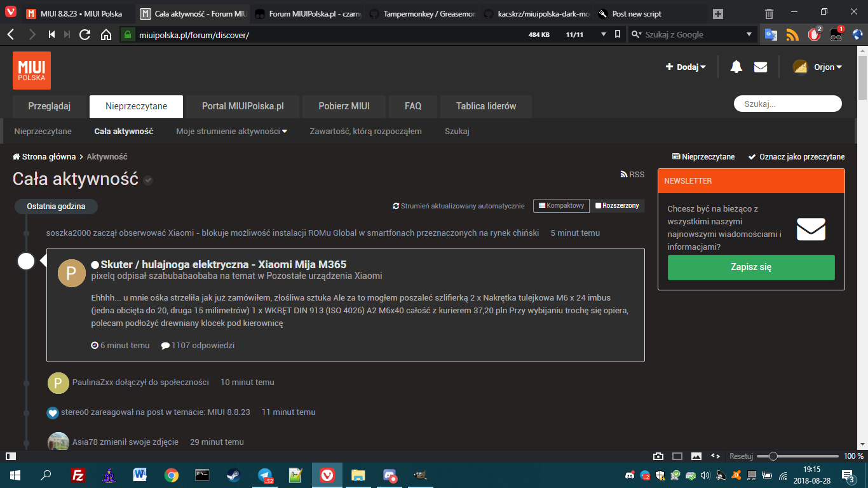
Task: Open the Pobierz MIUI tab
Action: click(x=344, y=106)
